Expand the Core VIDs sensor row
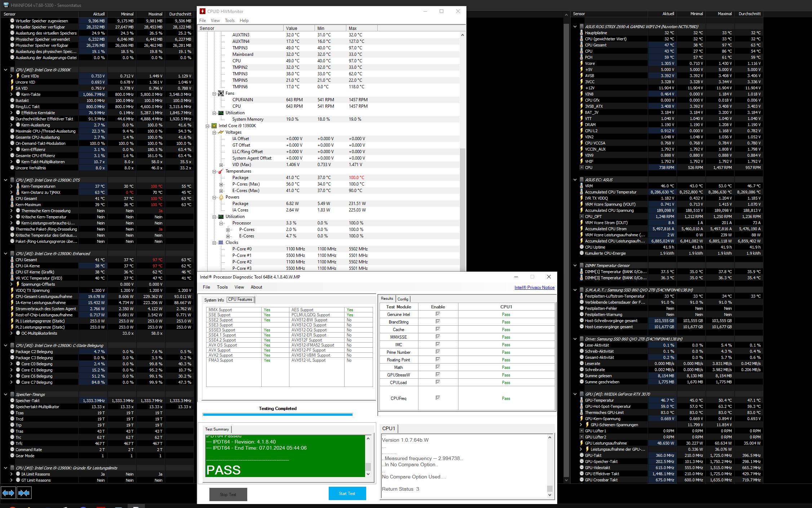 (x=12, y=76)
